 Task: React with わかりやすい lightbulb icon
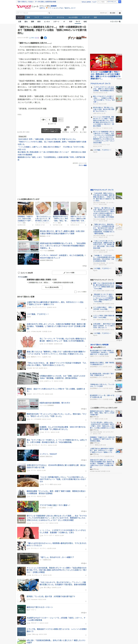(74, 130)
